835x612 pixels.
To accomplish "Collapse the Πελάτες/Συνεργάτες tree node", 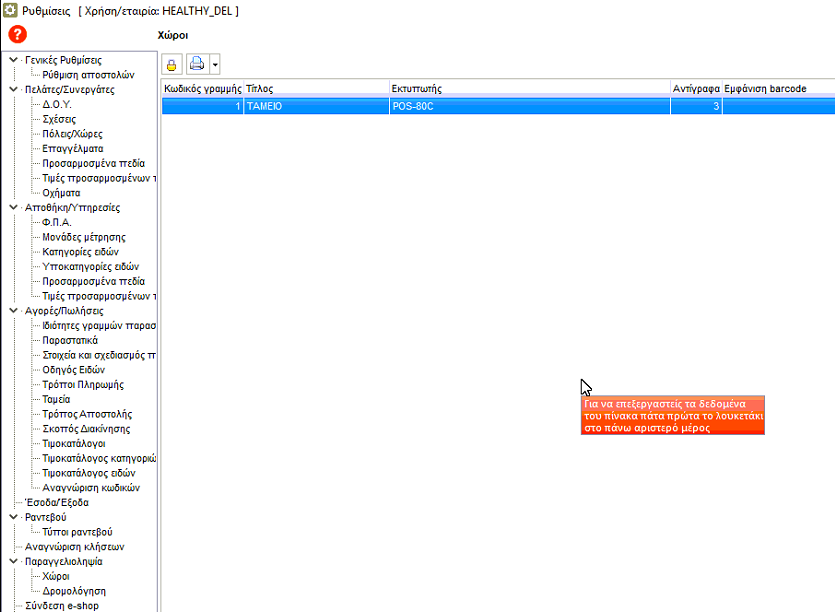I will pos(13,89).
